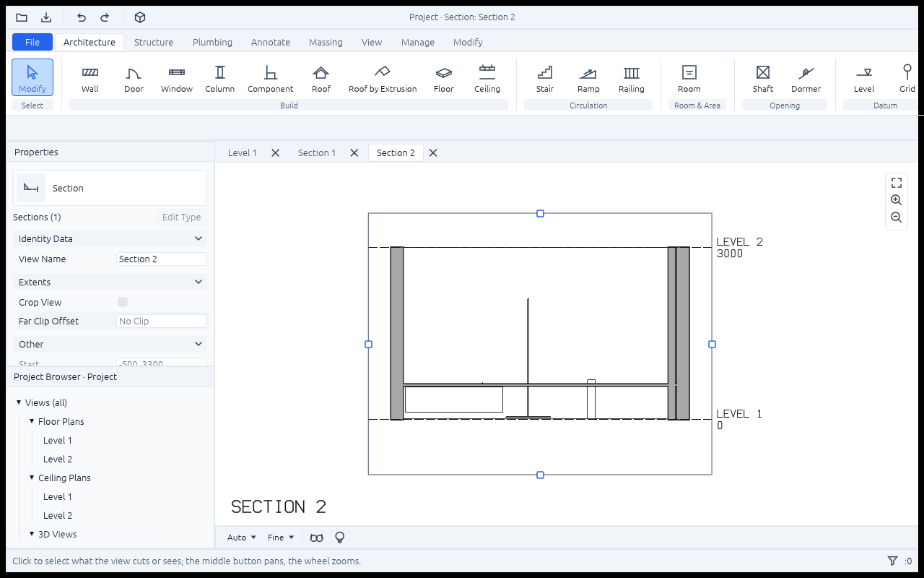
Task: Click the undo arrow icon
Action: pos(82,17)
